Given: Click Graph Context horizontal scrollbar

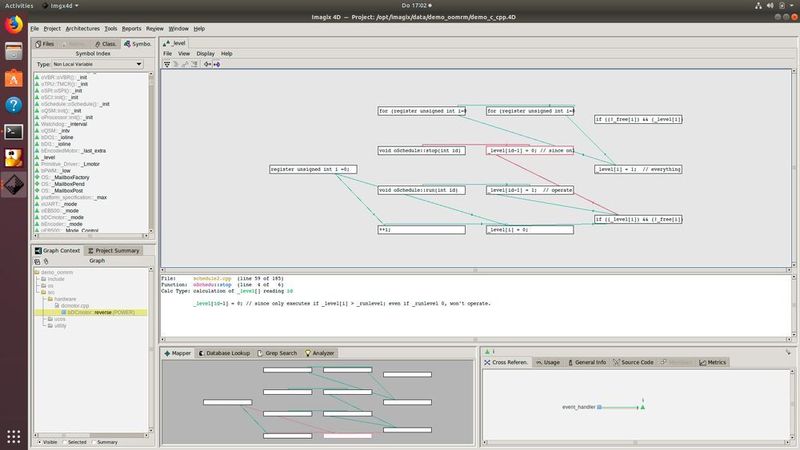Looking at the screenshot, I should 92,435.
